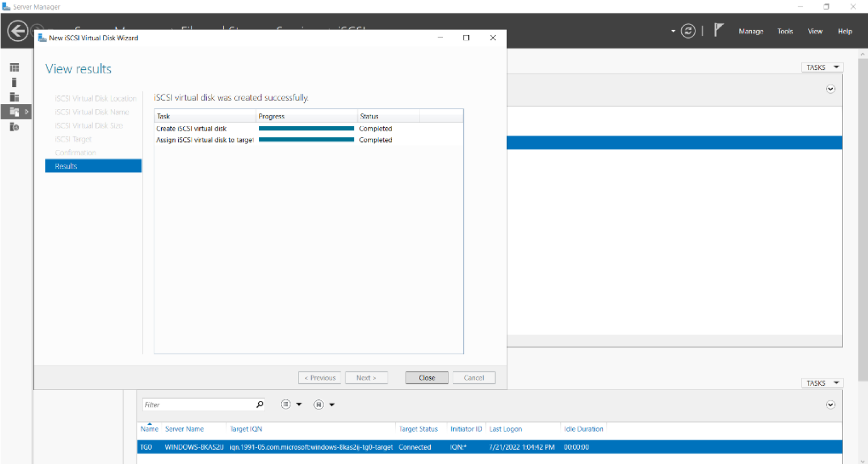This screenshot has width=868, height=464.
Task: Open the saved queries dropdown
Action: [x=324, y=404]
